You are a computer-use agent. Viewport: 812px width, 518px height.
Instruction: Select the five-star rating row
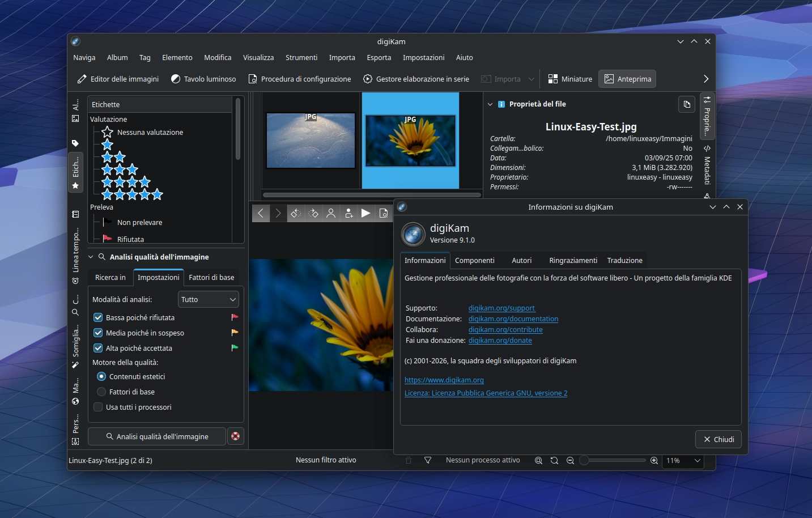click(132, 194)
